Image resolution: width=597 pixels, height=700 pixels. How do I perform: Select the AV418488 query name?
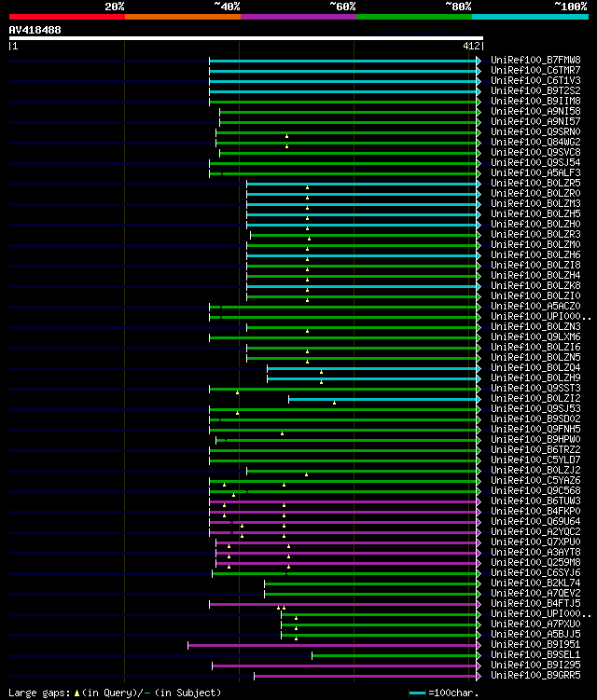point(35,30)
